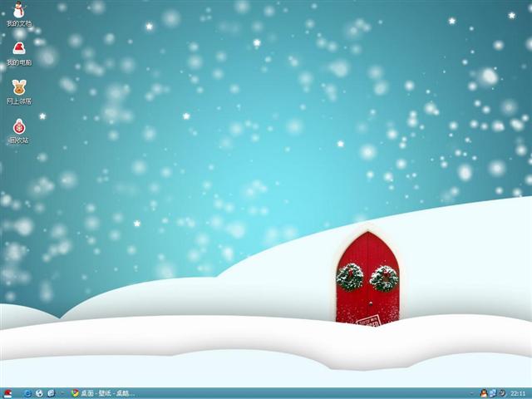Open the volume speaker tray icon

(502, 393)
